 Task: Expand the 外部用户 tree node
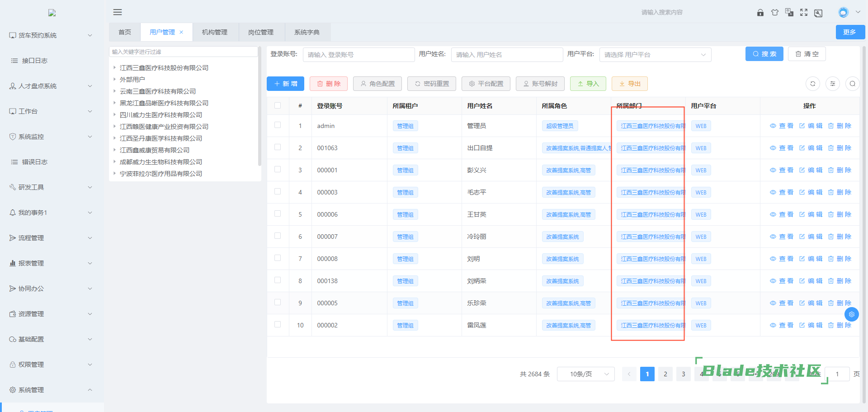[115, 79]
